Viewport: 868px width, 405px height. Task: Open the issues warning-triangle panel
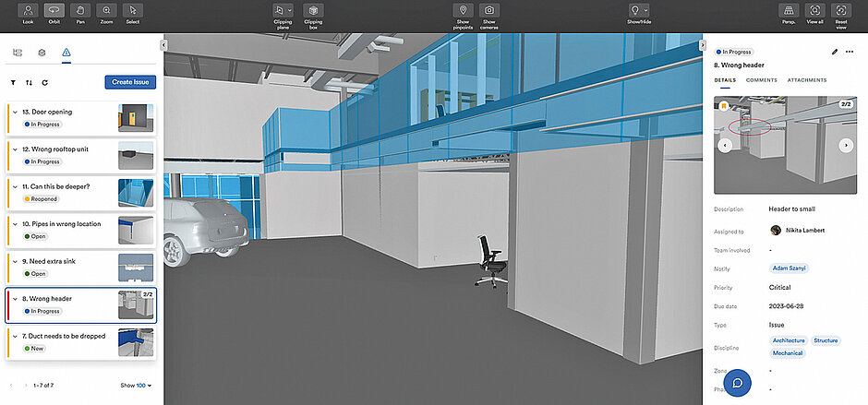point(66,53)
